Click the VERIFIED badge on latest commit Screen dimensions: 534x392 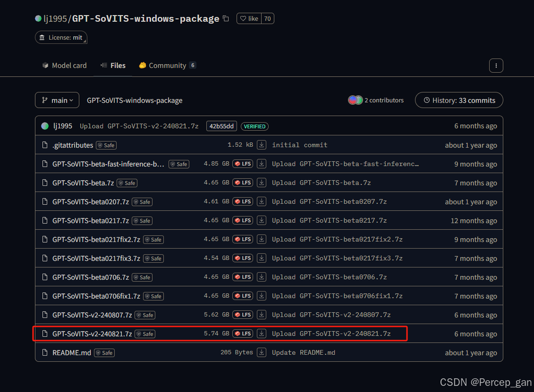point(255,126)
